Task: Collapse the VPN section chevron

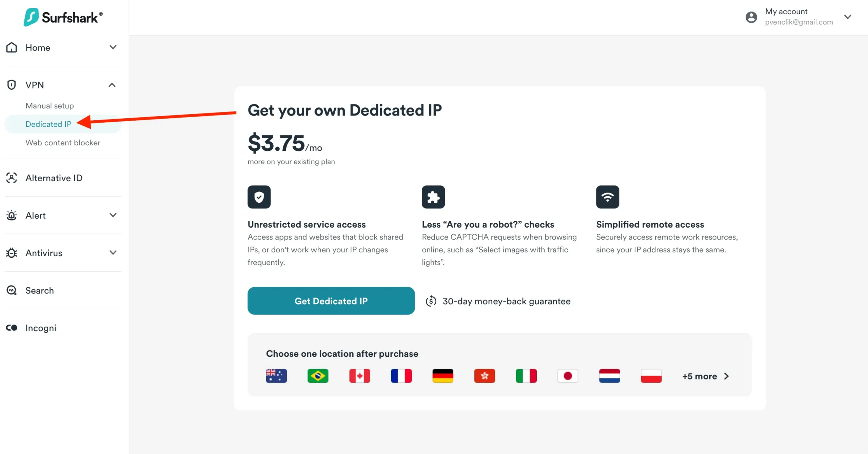Action: click(112, 85)
